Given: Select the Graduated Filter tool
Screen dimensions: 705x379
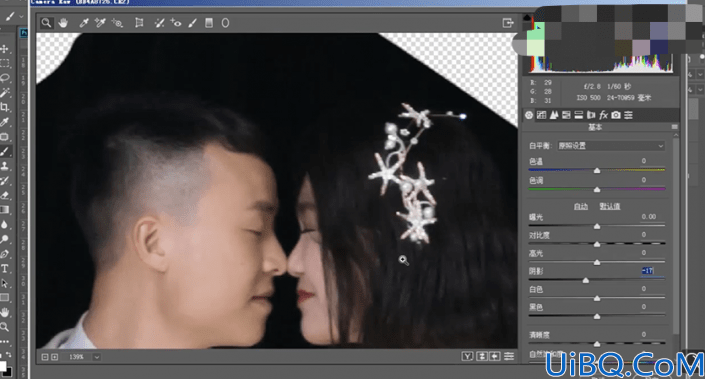Looking at the screenshot, I should pos(209,22).
